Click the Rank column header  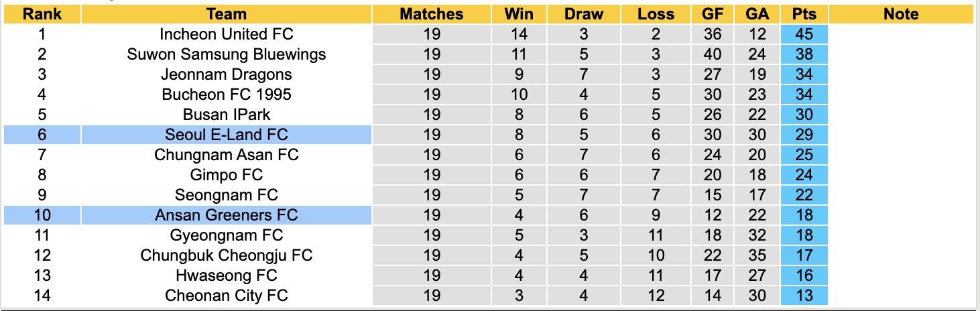point(42,14)
